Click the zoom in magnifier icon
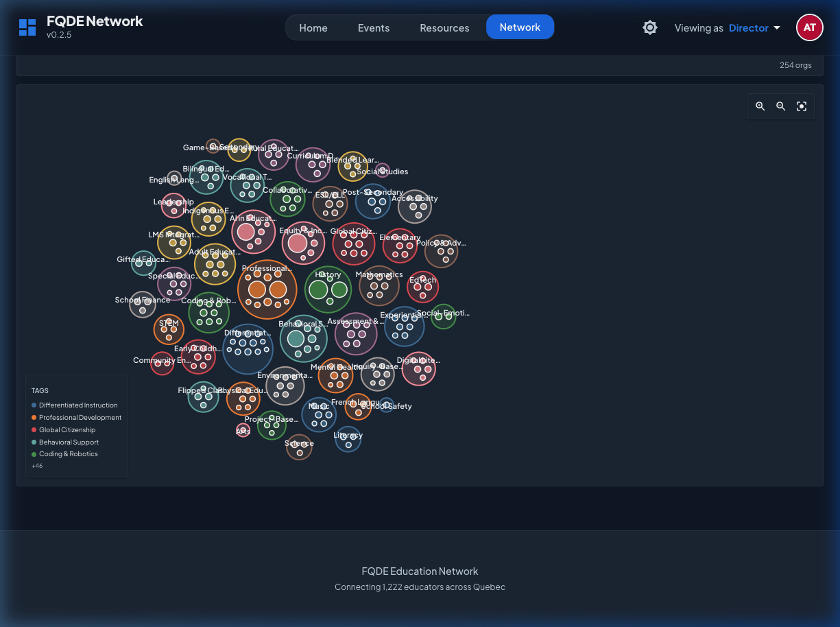840x627 pixels. [760, 106]
